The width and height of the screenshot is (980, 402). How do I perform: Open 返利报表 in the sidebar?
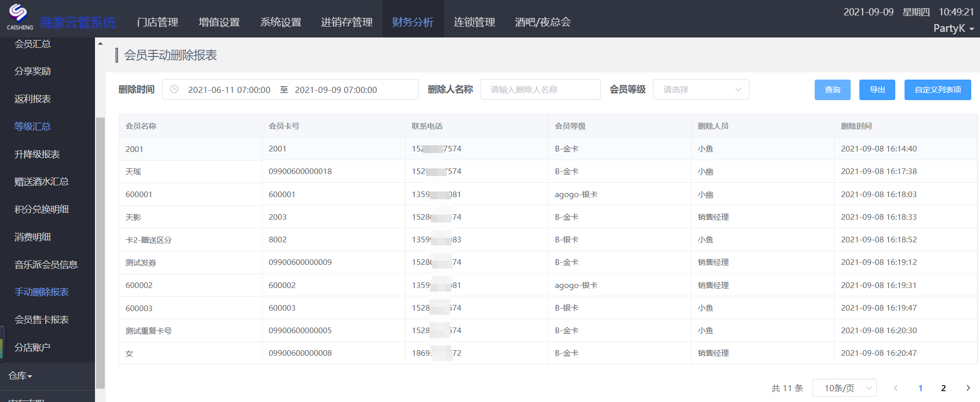33,99
